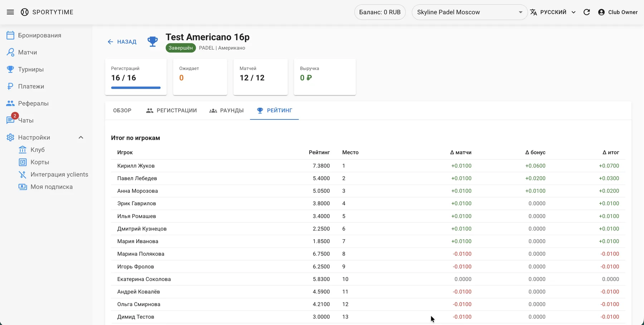The height and width of the screenshot is (325, 644).
Task: Click the SportyTime logo icon
Action: coord(25,12)
